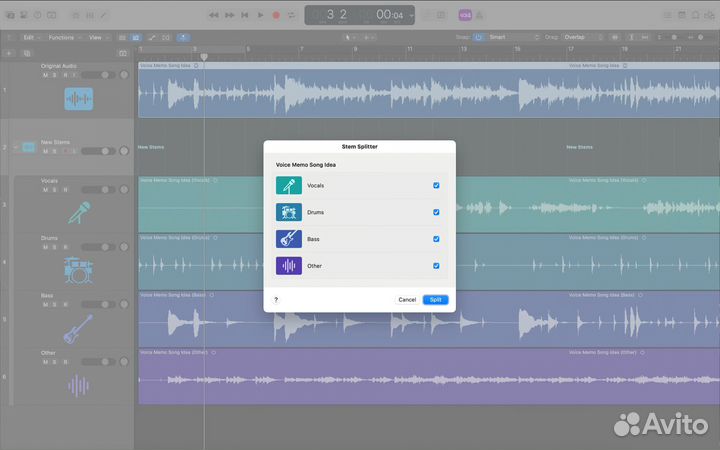Click the duplicate track button
Screen dimensions: 720x450
27,53
